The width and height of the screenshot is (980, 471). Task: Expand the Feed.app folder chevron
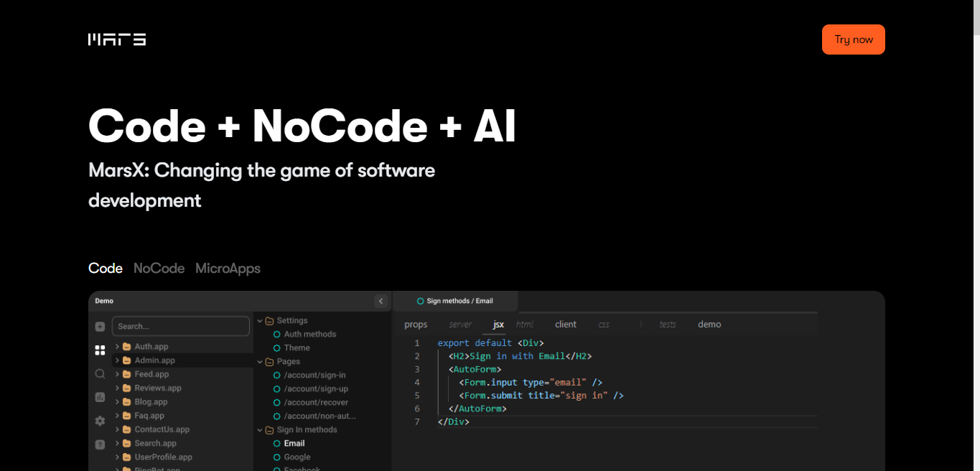click(x=117, y=374)
